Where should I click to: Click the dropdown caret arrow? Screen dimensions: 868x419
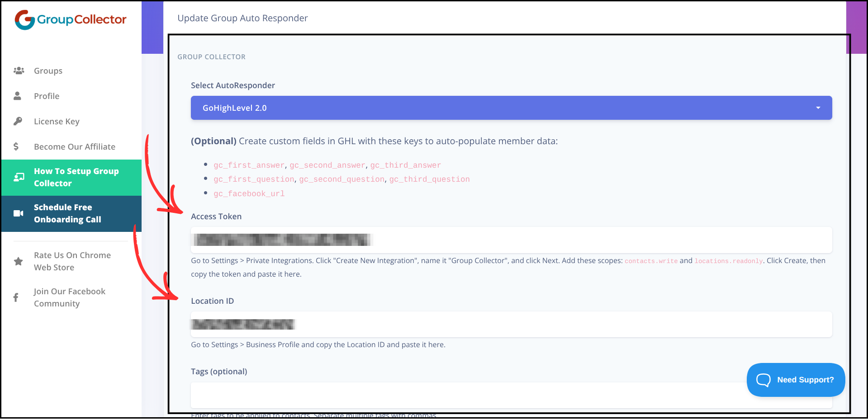pyautogui.click(x=818, y=108)
